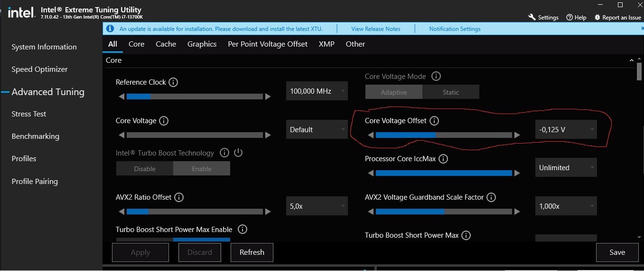Open the Reference Clock 100,000 MHz dropdown

click(x=317, y=91)
